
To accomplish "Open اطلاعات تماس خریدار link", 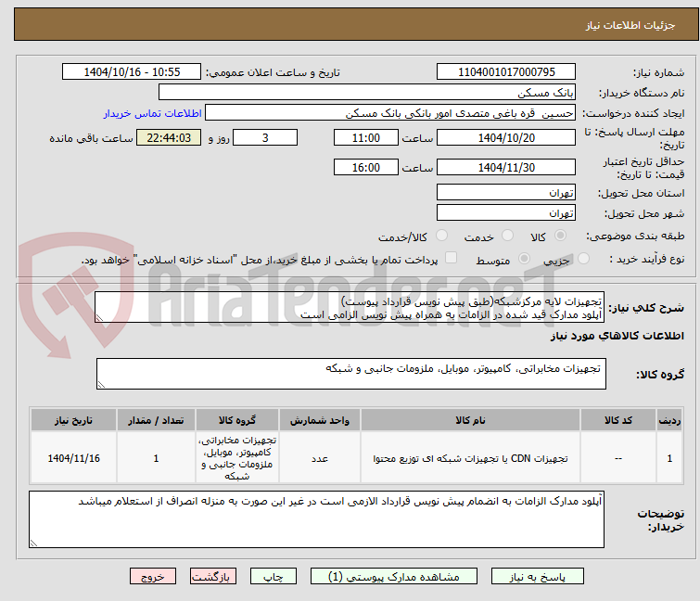I will (153, 113).
